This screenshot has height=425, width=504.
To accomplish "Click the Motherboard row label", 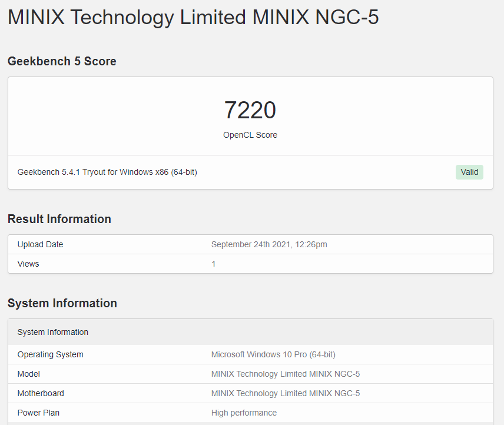I will [41, 393].
